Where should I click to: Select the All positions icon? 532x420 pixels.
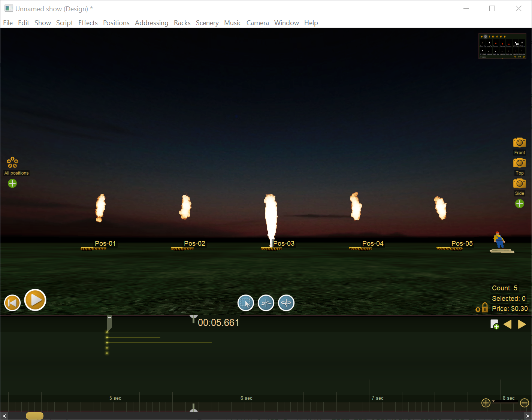[x=12, y=162]
